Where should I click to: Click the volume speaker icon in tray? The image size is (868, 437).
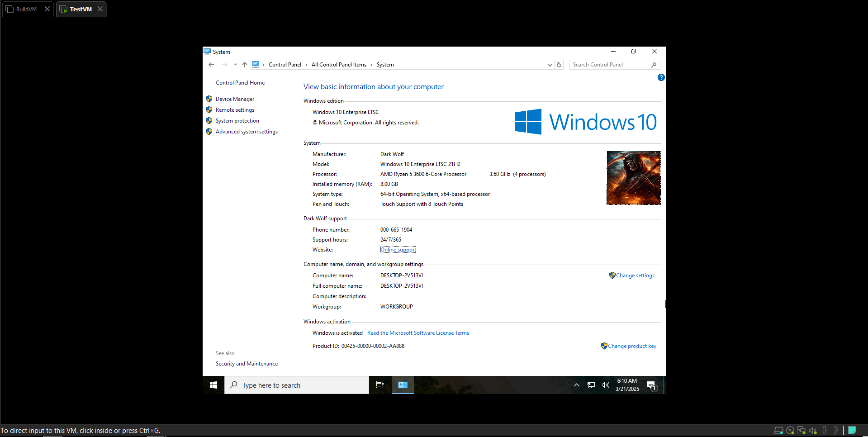[606, 385]
